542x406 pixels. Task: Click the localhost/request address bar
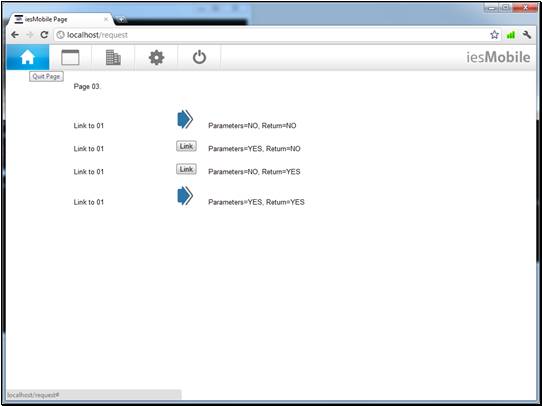(x=273, y=35)
